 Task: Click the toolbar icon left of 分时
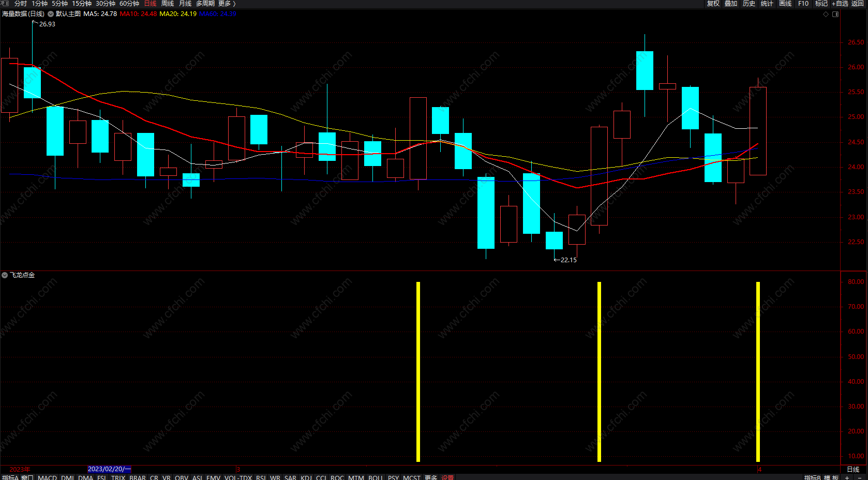click(5, 4)
